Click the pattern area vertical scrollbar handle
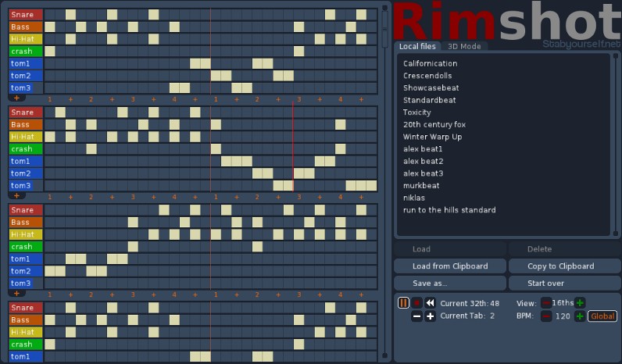 point(384,30)
